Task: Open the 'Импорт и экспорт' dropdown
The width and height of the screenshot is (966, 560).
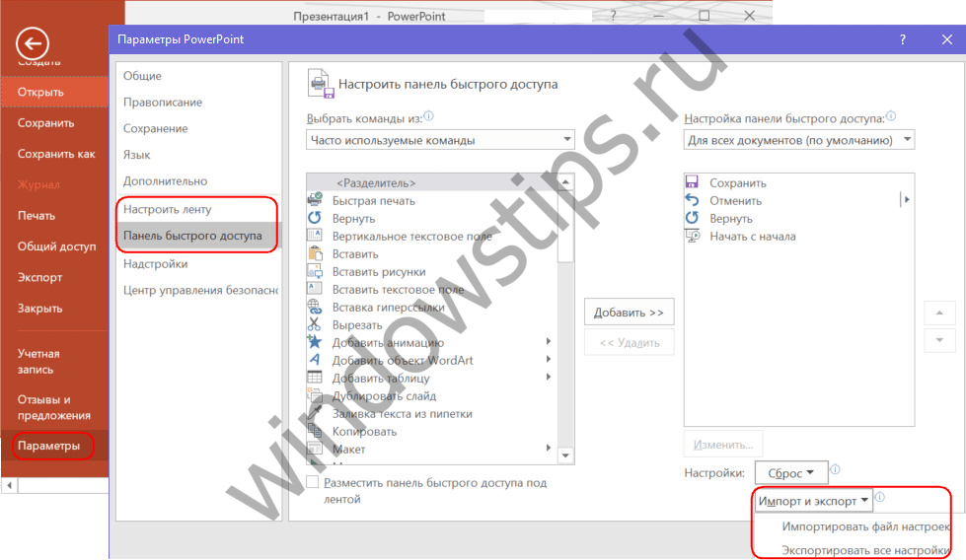Action: (813, 501)
